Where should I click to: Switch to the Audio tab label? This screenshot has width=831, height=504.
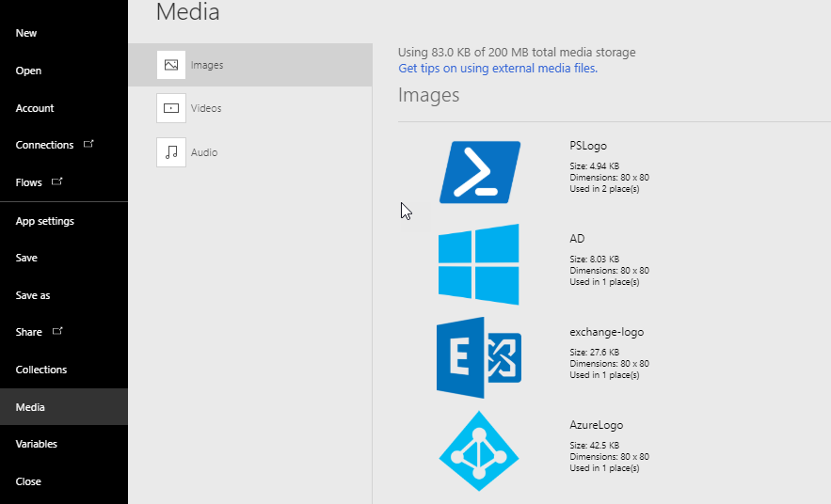pyautogui.click(x=204, y=152)
